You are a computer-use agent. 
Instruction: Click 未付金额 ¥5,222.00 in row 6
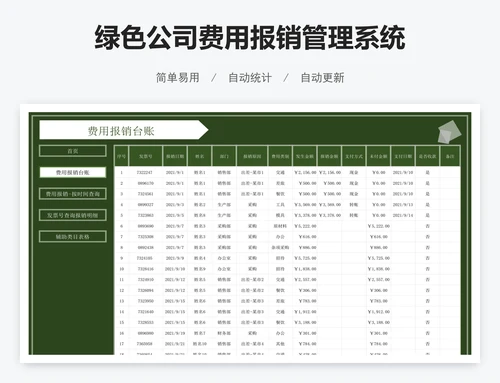[x=379, y=226]
